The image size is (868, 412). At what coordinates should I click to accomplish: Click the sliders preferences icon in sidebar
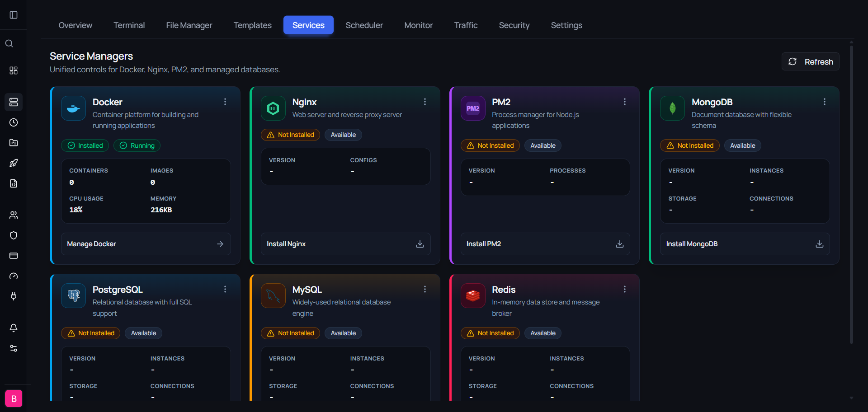tap(14, 348)
